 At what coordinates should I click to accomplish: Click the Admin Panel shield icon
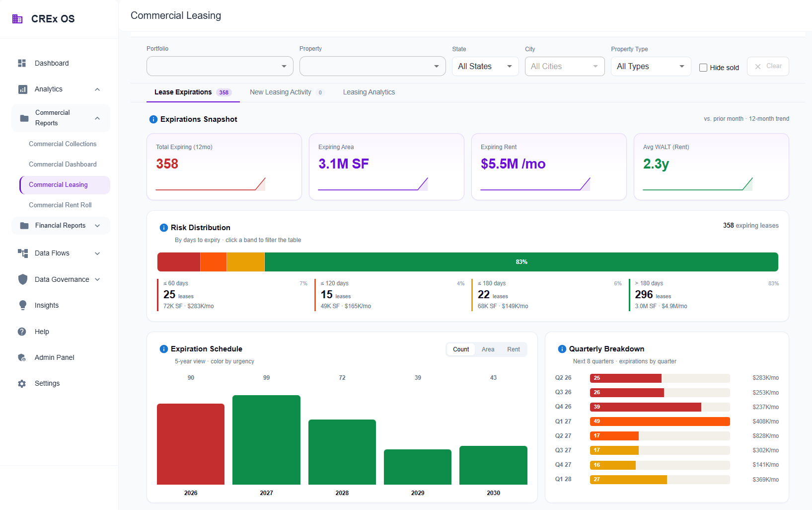pyautogui.click(x=22, y=357)
